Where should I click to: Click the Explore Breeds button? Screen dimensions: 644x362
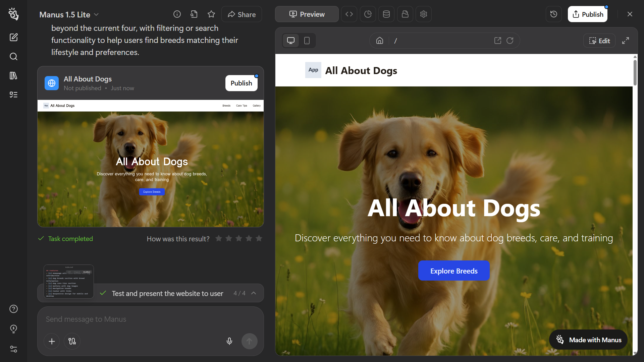(453, 270)
